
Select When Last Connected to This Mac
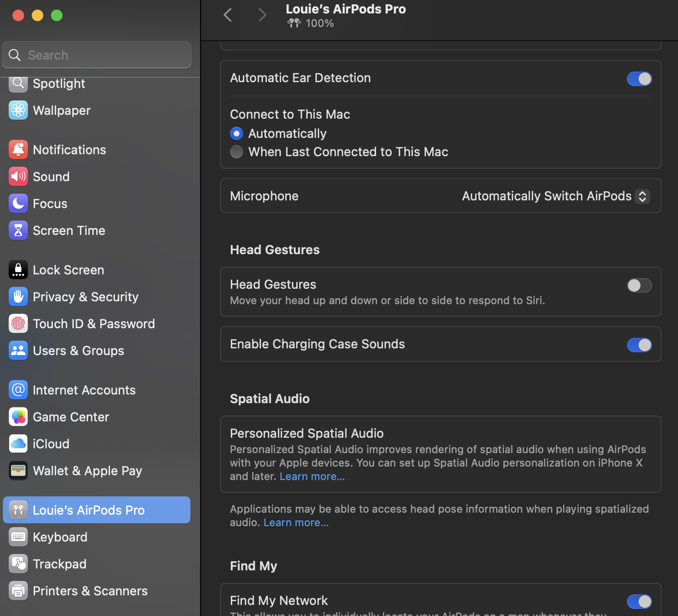(237, 152)
